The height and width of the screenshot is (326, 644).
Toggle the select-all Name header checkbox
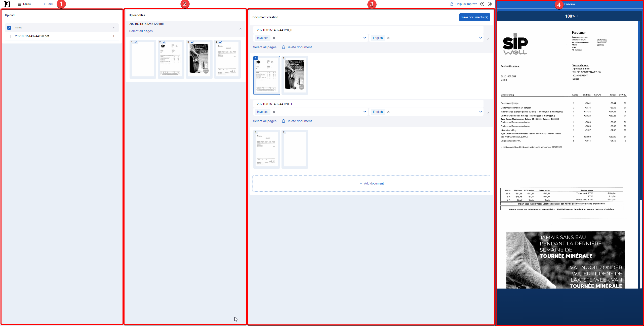click(9, 28)
